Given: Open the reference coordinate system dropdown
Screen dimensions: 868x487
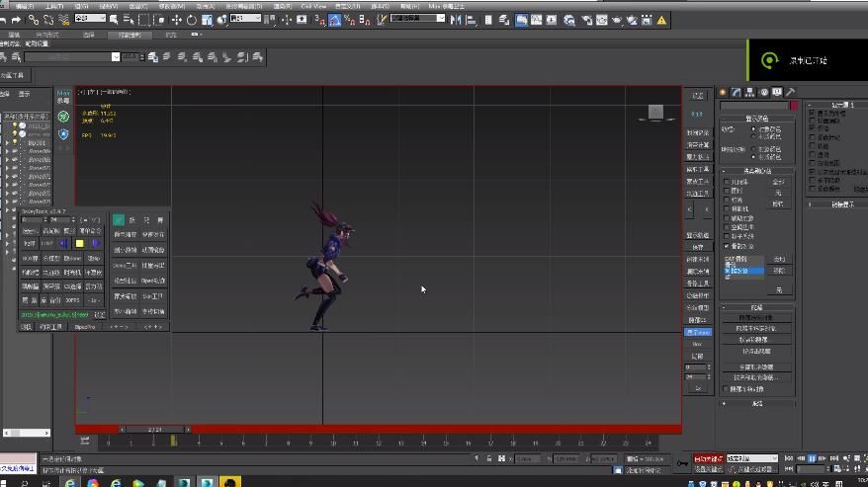Looking at the screenshot, I should 245,18.
